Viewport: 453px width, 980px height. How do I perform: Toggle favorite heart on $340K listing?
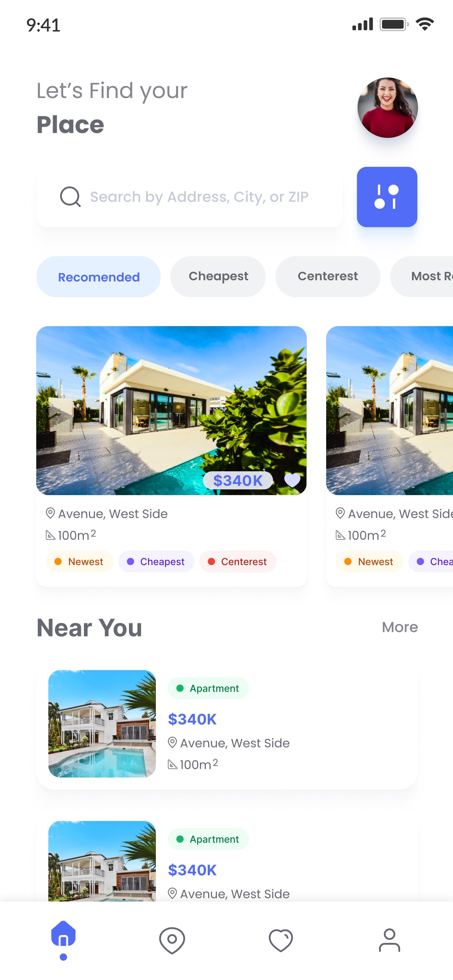pos(292,480)
